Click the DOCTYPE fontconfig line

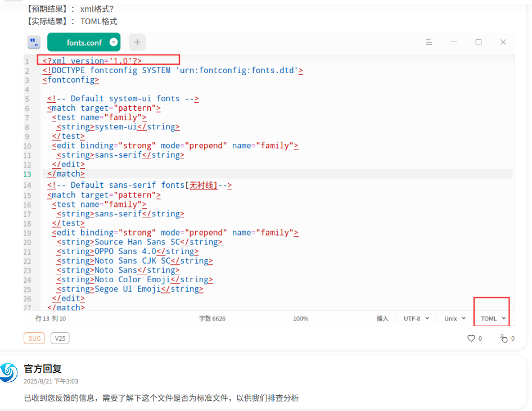(173, 70)
